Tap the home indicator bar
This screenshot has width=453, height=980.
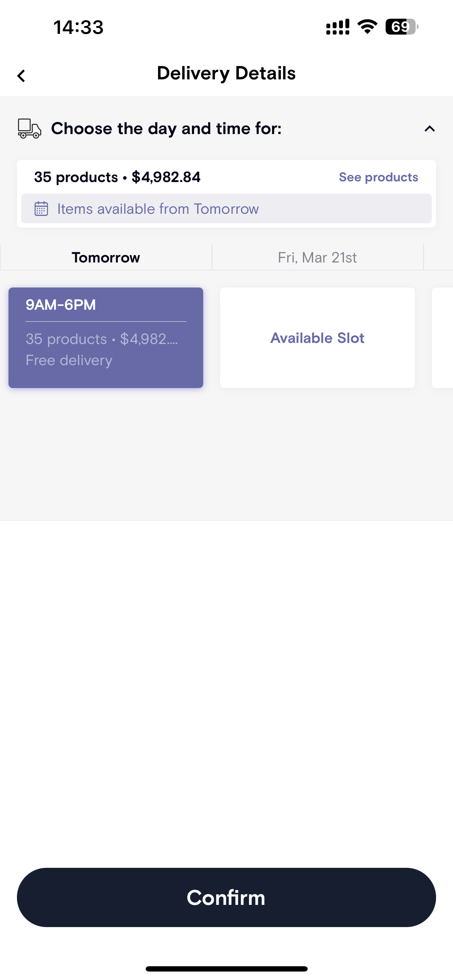coord(226,969)
